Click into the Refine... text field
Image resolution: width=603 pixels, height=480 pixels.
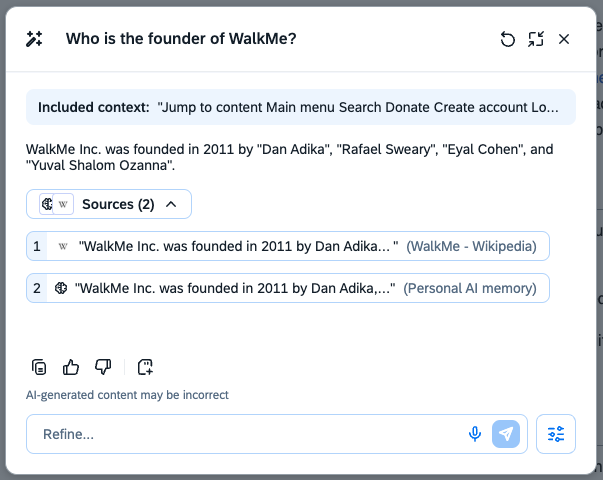click(240, 434)
